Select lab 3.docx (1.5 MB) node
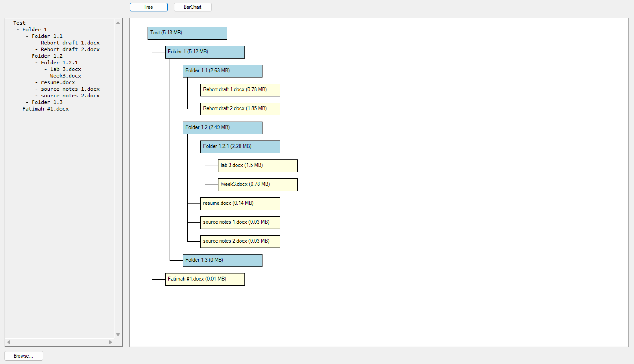The height and width of the screenshot is (364, 634). click(257, 166)
